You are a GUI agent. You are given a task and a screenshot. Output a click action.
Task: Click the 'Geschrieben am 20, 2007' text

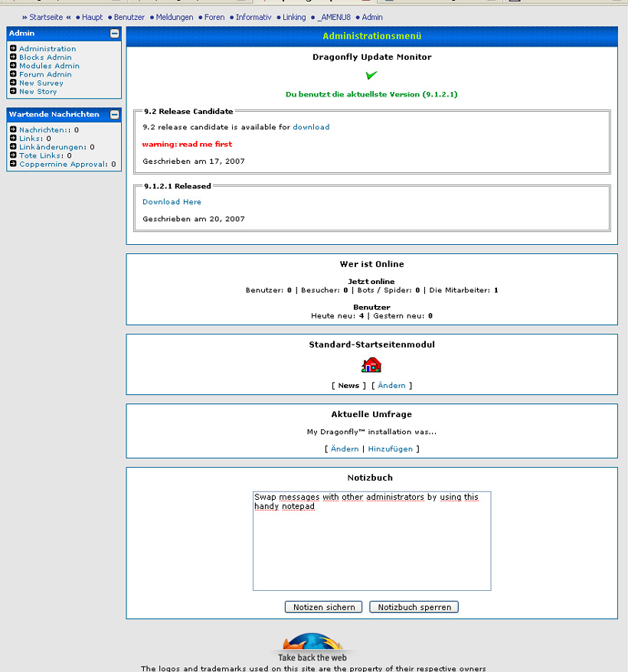194,219
